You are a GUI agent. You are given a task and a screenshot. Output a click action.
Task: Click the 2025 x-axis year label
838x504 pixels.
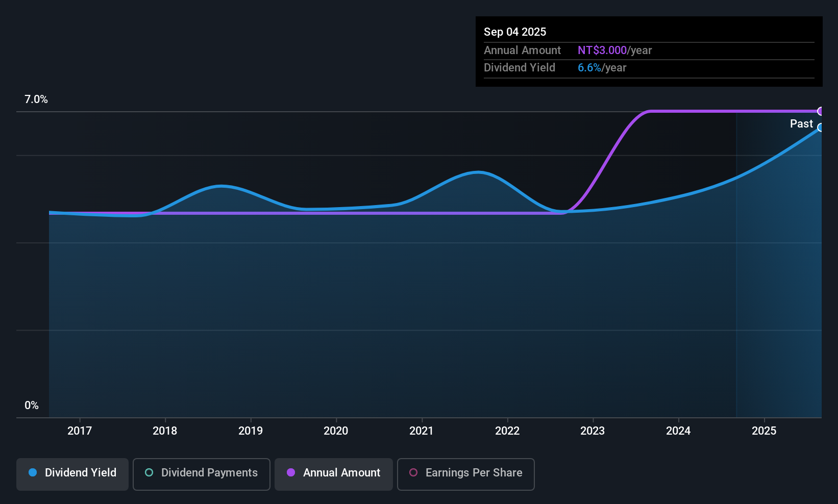[764, 431]
